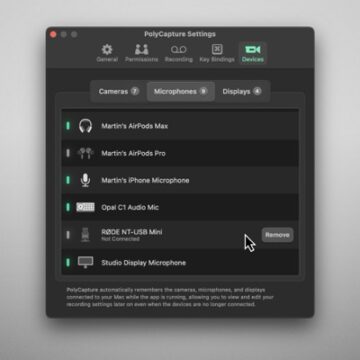Switch to the Cameras tab
This screenshot has height=360, width=360.
pyautogui.click(x=119, y=91)
